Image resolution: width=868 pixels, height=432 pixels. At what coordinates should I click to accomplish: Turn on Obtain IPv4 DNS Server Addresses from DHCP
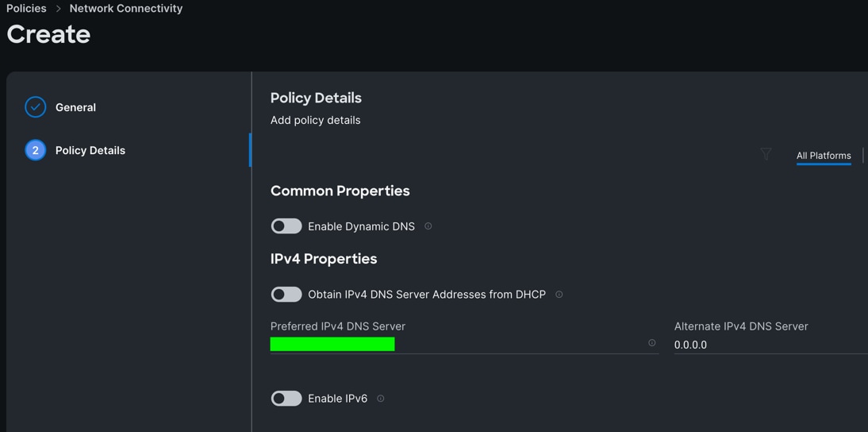pyautogui.click(x=286, y=295)
